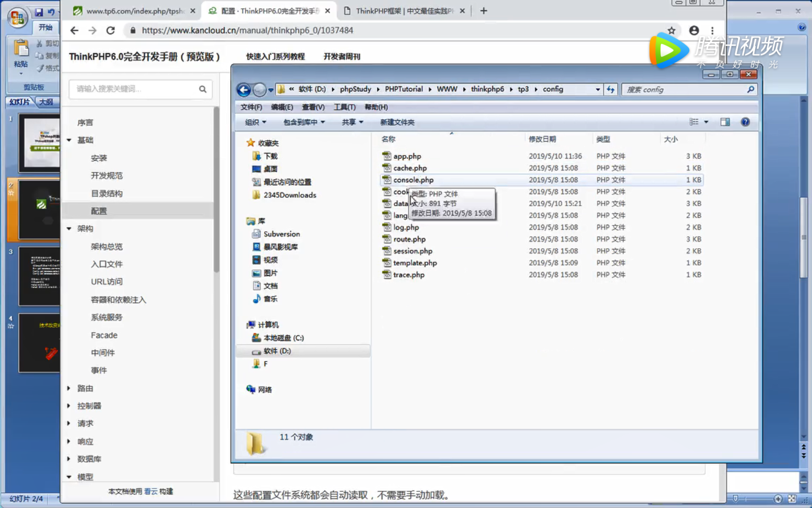Click 新建文件夹 button
The width and height of the screenshot is (812, 508).
pyautogui.click(x=397, y=122)
